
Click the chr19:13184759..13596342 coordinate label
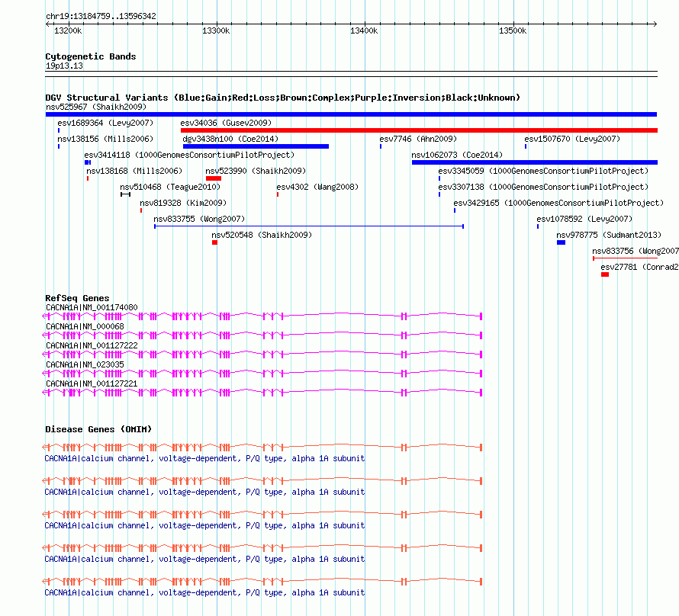(x=101, y=16)
